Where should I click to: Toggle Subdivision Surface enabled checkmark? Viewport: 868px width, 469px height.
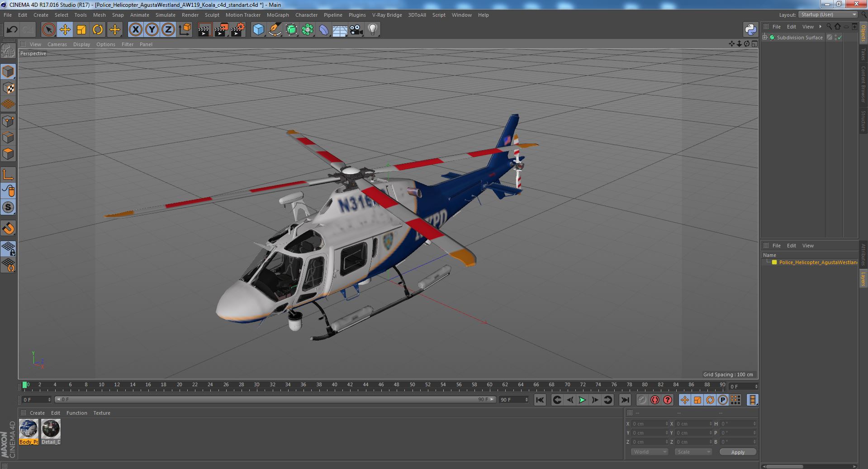click(840, 38)
